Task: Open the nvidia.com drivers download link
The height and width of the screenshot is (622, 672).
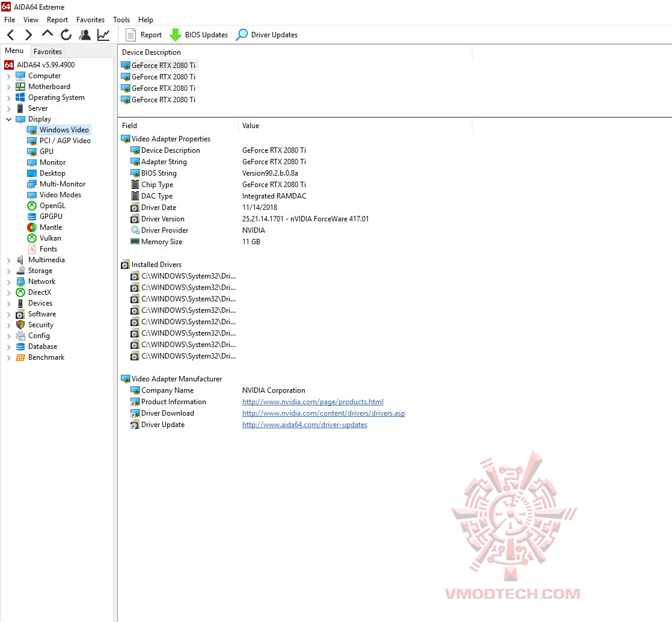Action: click(x=323, y=413)
